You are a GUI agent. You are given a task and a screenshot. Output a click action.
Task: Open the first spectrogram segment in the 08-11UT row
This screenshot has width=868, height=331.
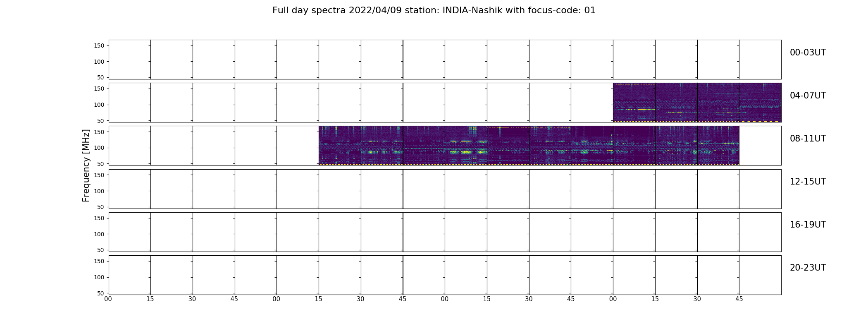coord(340,146)
